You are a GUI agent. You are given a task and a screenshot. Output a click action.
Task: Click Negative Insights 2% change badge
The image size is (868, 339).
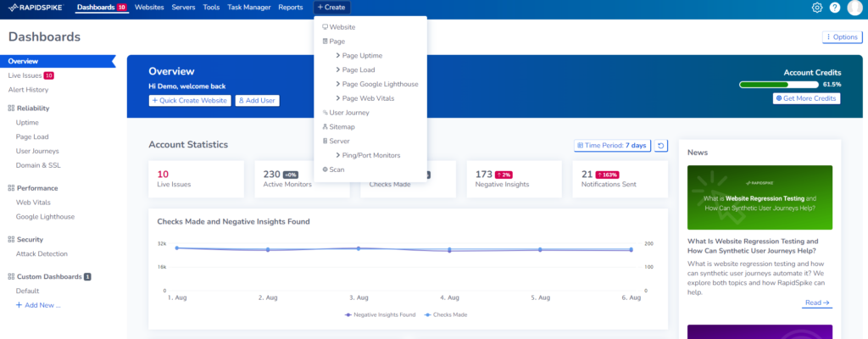[x=504, y=175]
